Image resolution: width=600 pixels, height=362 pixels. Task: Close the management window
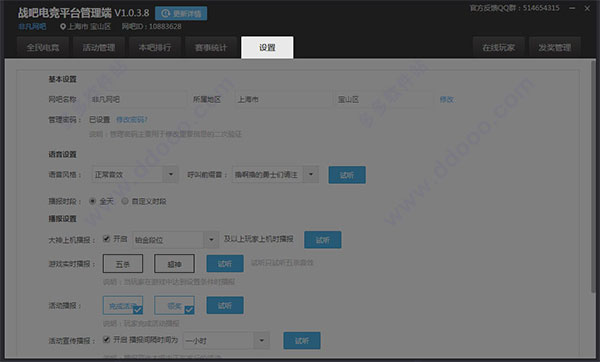[x=587, y=8]
